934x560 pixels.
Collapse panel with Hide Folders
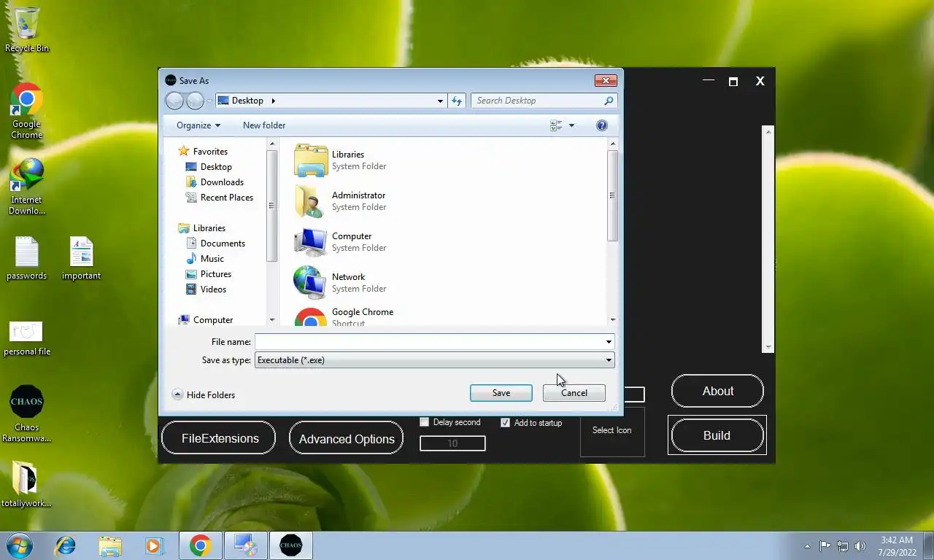click(x=204, y=394)
